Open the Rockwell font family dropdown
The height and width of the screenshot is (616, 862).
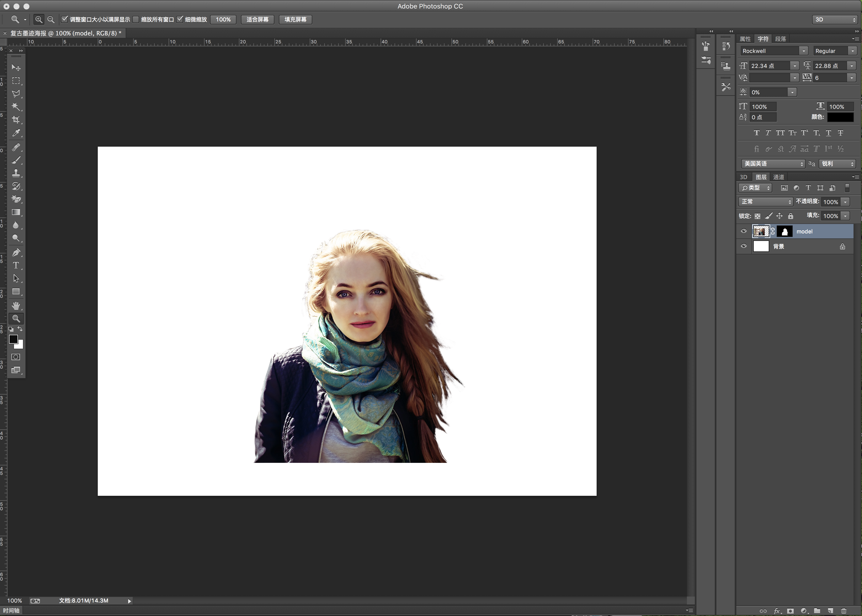(803, 51)
